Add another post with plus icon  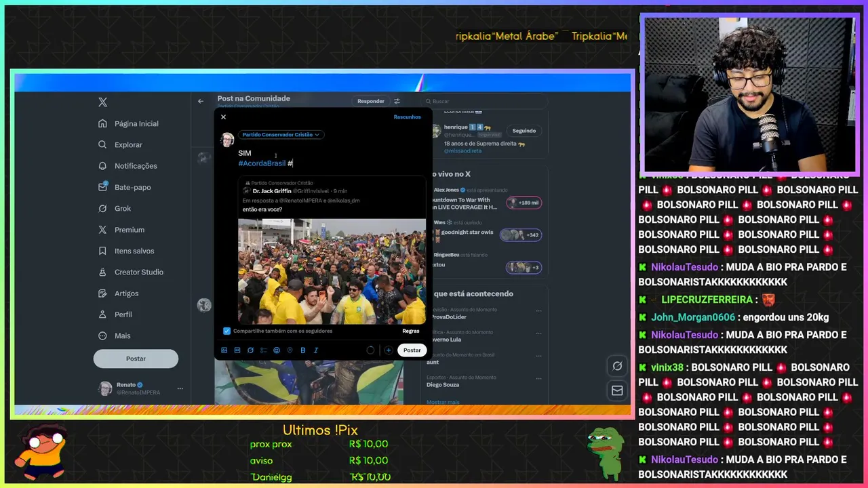pos(389,350)
